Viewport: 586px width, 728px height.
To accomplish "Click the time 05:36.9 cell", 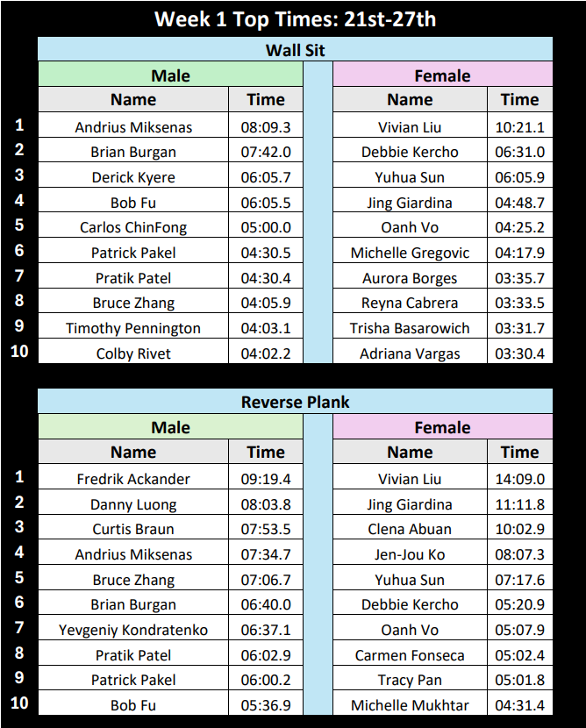I will point(266,705).
